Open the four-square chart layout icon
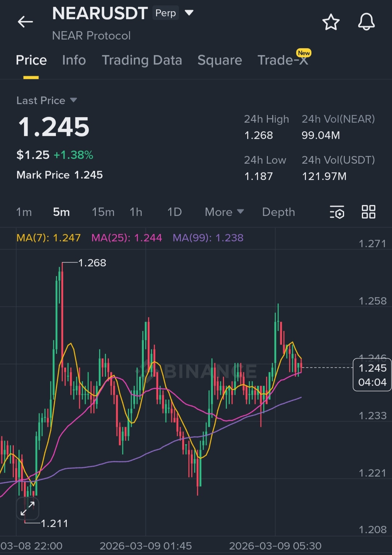 pyautogui.click(x=368, y=212)
